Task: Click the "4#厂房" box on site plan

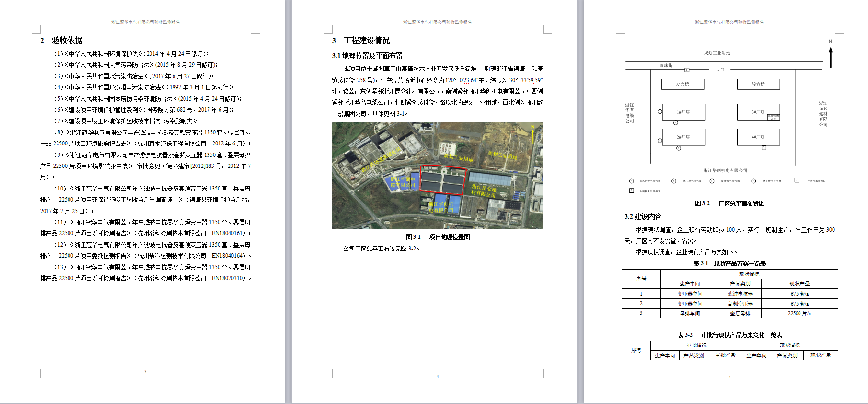Action: [758, 137]
